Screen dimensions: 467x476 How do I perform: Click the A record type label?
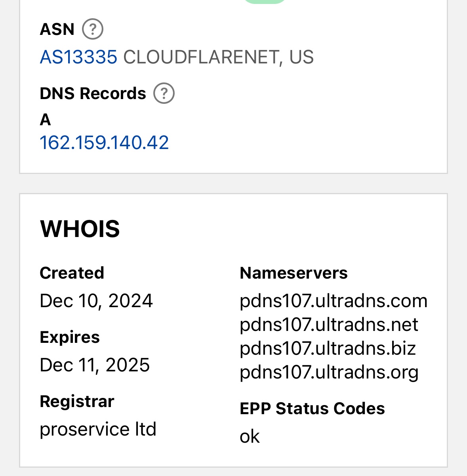click(45, 120)
